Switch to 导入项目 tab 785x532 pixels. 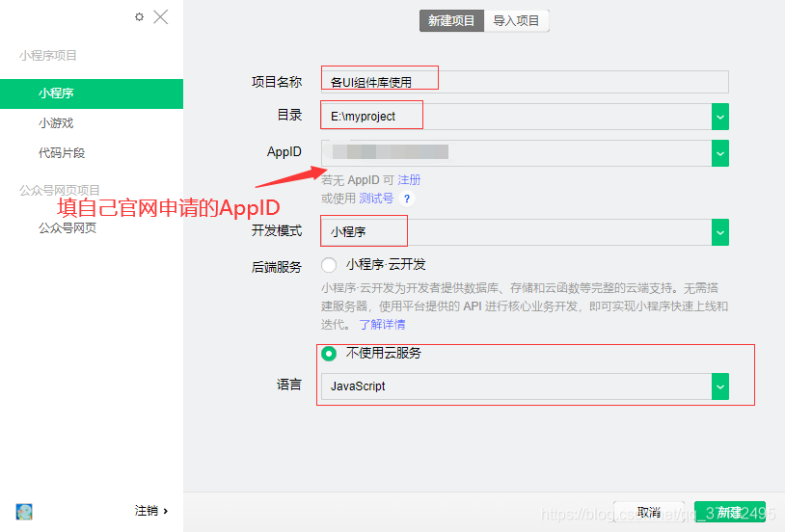pyautogui.click(x=517, y=20)
